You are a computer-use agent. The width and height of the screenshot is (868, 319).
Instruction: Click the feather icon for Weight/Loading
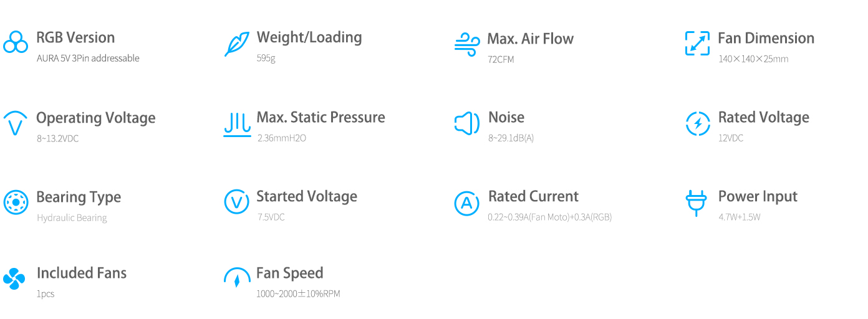(x=236, y=44)
